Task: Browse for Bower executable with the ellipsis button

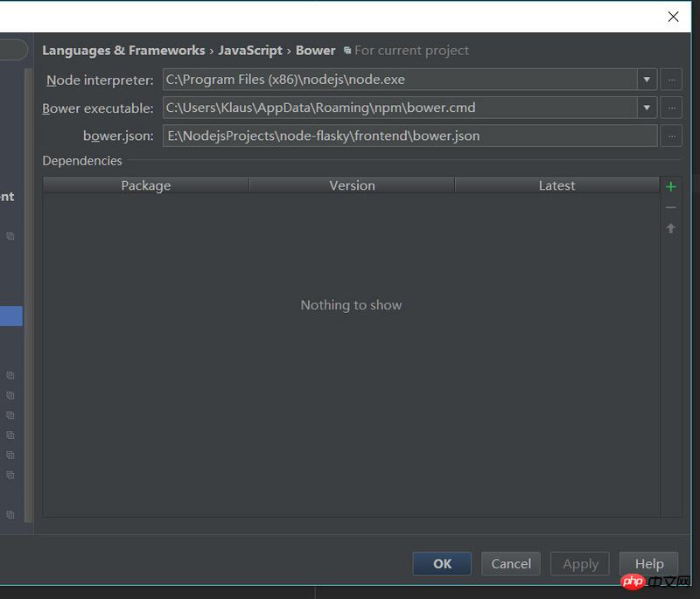Action: (671, 108)
